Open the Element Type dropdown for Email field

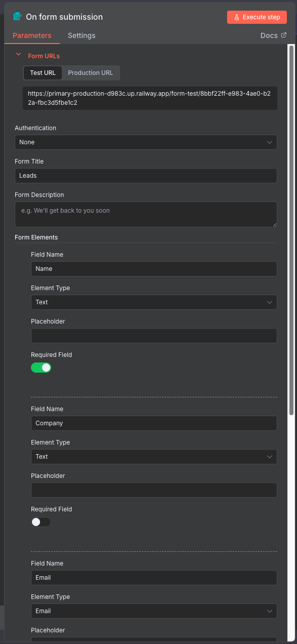point(154,611)
